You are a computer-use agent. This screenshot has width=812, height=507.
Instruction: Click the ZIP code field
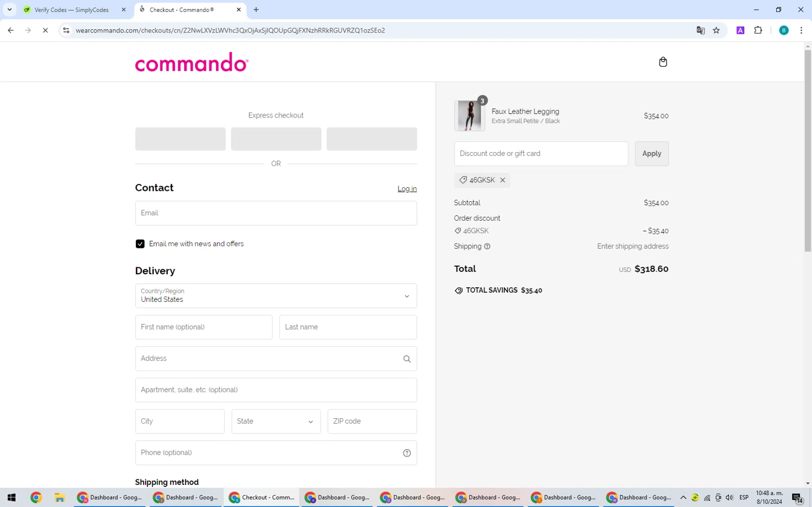tap(372, 422)
